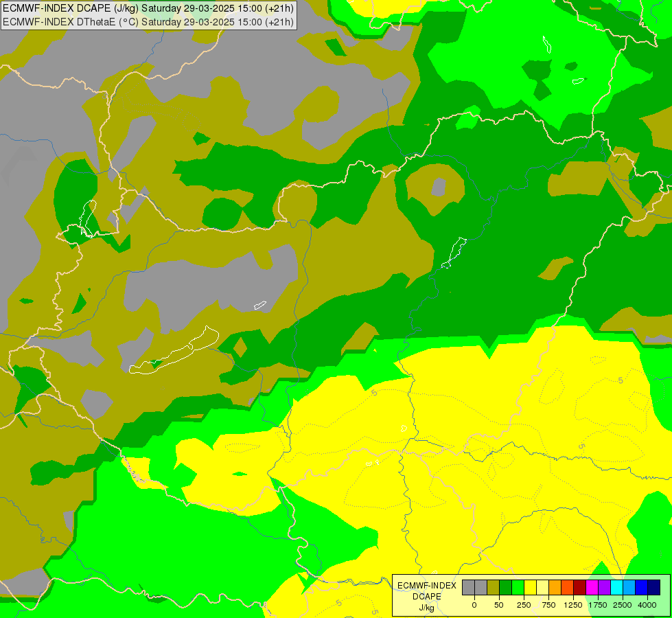Click the legend label 4000

[x=647, y=605]
